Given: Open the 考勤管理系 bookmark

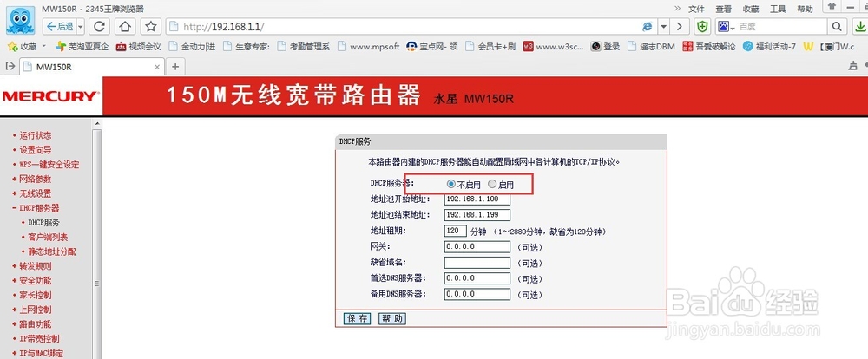Looking at the screenshot, I should pyautogui.click(x=303, y=47).
